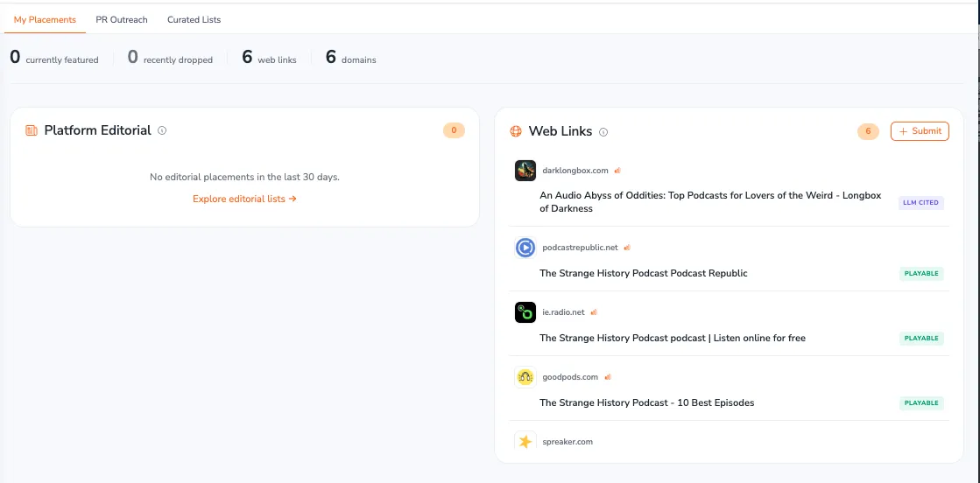980x483 pixels.
Task: Click the goodpods.com site favicon
Action: point(525,377)
